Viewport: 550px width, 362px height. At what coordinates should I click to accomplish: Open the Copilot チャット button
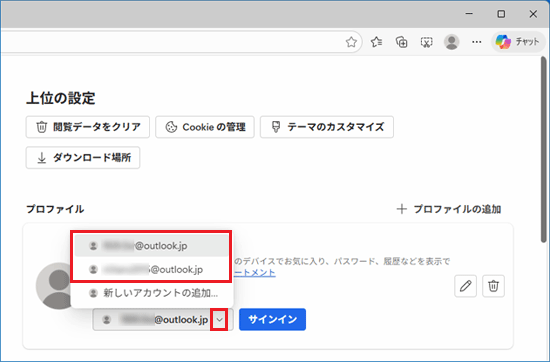(518, 42)
